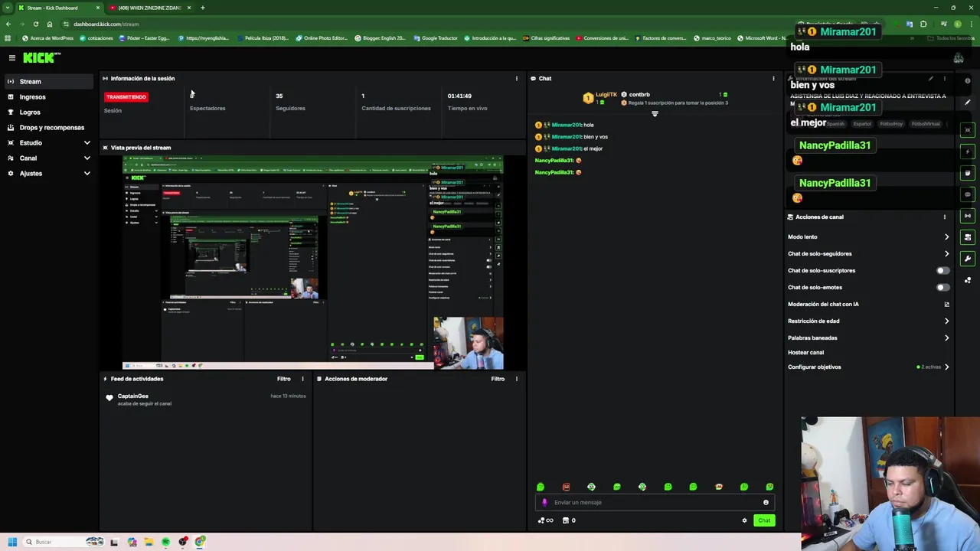This screenshot has height=551, width=980.
Task: Select the red angry emote in the chat row
Action: coord(566,487)
